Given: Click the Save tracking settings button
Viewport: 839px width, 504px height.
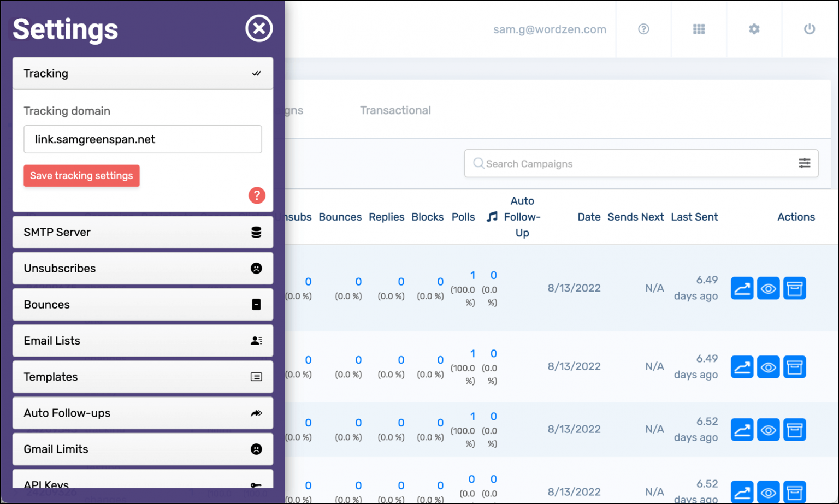Looking at the screenshot, I should [81, 175].
